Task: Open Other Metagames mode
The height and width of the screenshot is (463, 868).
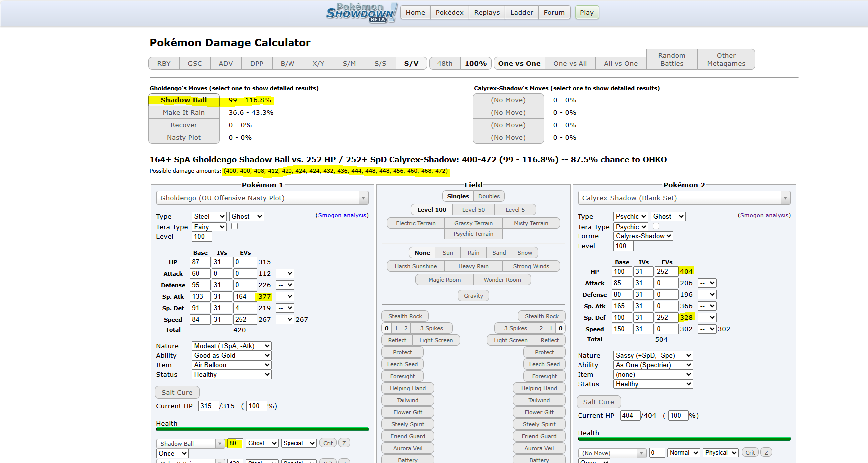Action: click(726, 59)
